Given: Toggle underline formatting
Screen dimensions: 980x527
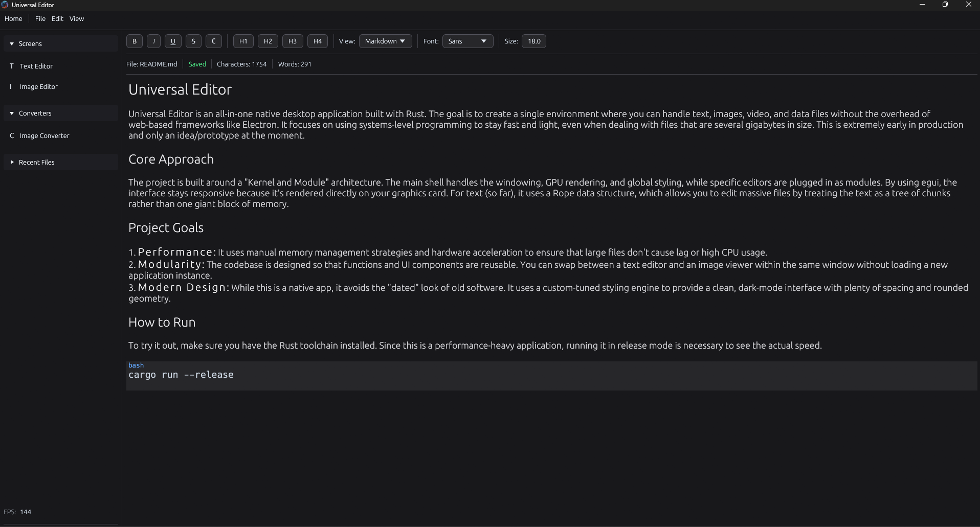Looking at the screenshot, I should click(173, 41).
